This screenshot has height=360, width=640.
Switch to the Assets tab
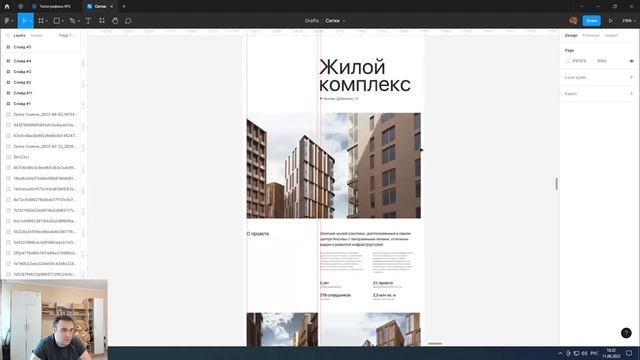click(36, 36)
